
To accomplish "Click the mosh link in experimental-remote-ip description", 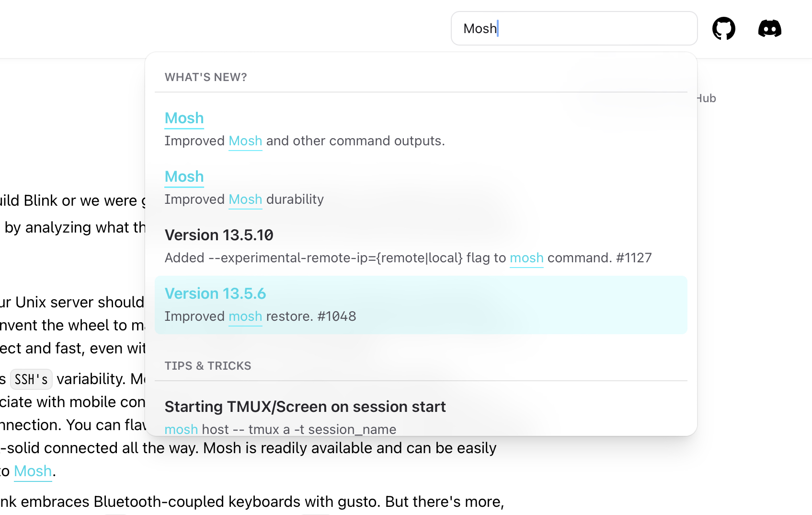I will (526, 257).
